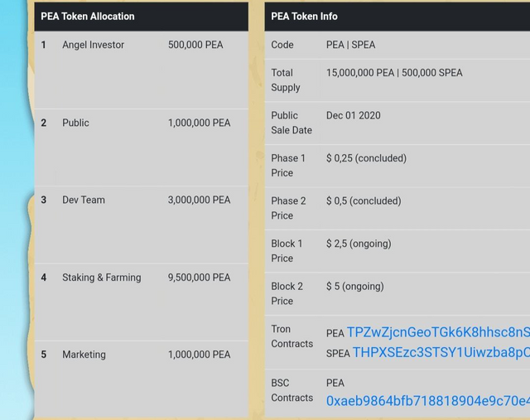Image resolution: width=530 pixels, height=420 pixels.
Task: Click the '$ 0,5 (concluded)' value
Action: click(x=364, y=200)
